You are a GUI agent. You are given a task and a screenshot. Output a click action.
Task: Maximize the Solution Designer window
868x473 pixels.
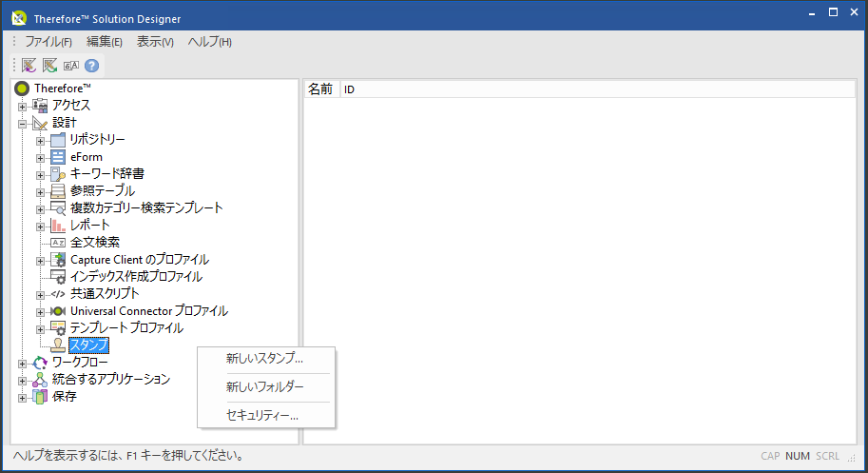point(833,12)
